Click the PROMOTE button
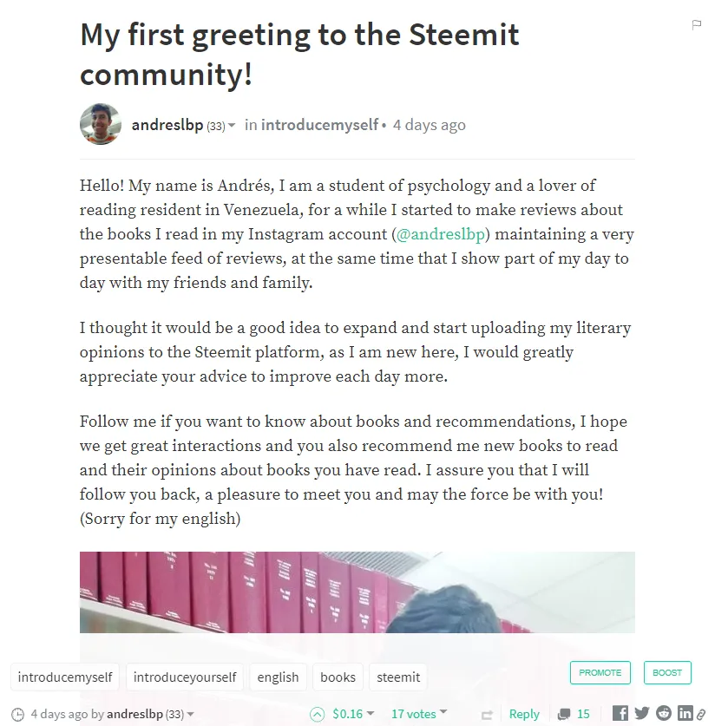728x726 pixels. [x=600, y=672]
